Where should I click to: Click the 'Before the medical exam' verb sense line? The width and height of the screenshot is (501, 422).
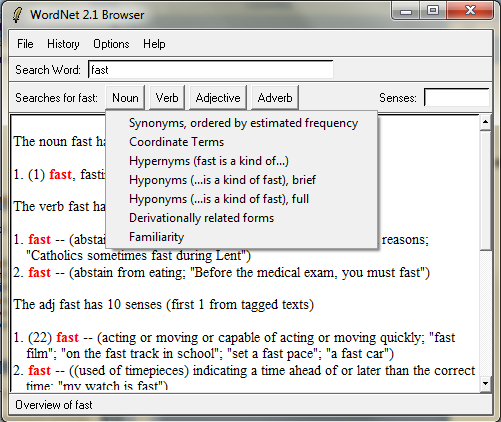click(221, 272)
